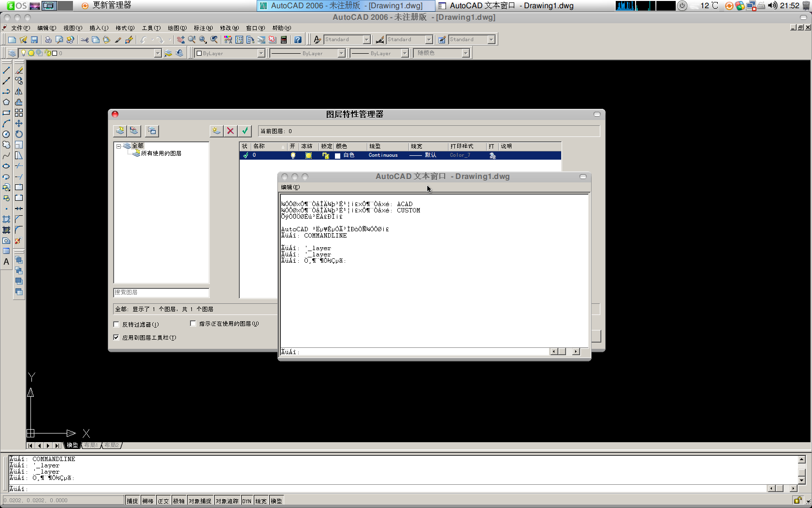Select the Rotate modify tool
This screenshot has width=812, height=508.
[x=19, y=134]
